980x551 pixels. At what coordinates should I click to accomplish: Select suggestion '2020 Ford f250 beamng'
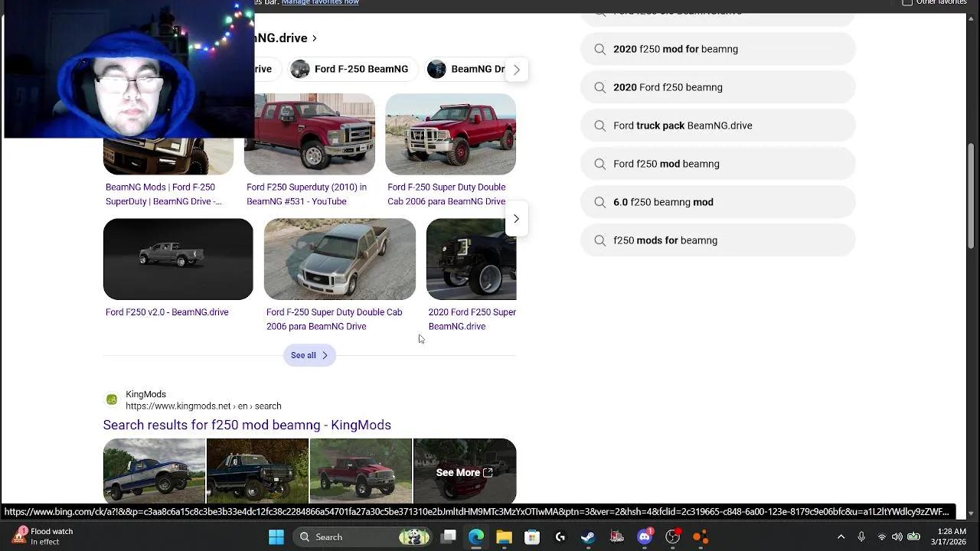click(717, 87)
